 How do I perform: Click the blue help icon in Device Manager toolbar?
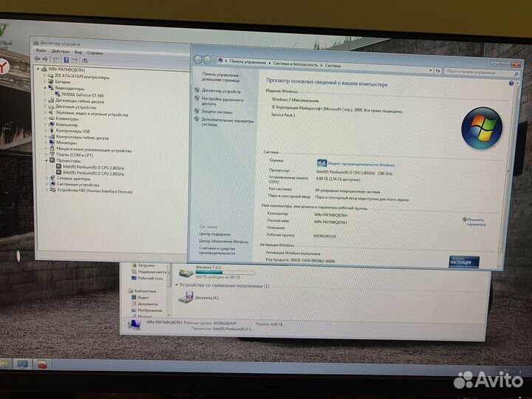[x=66, y=60]
